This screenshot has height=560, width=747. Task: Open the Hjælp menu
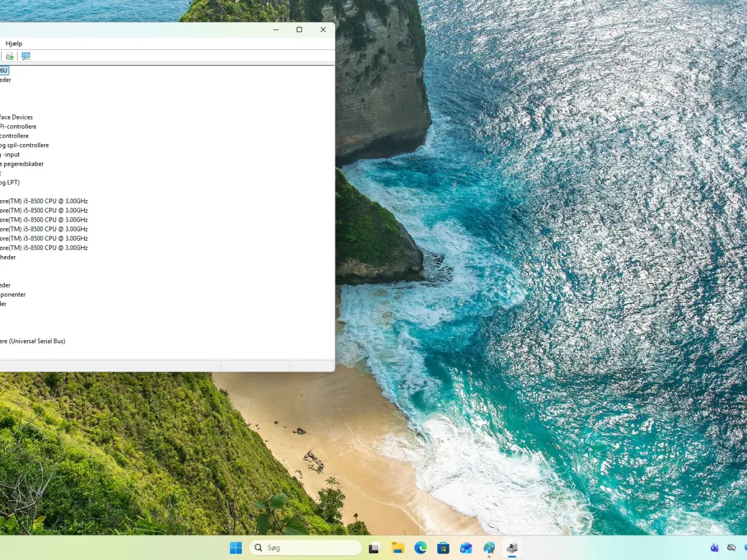[14, 43]
